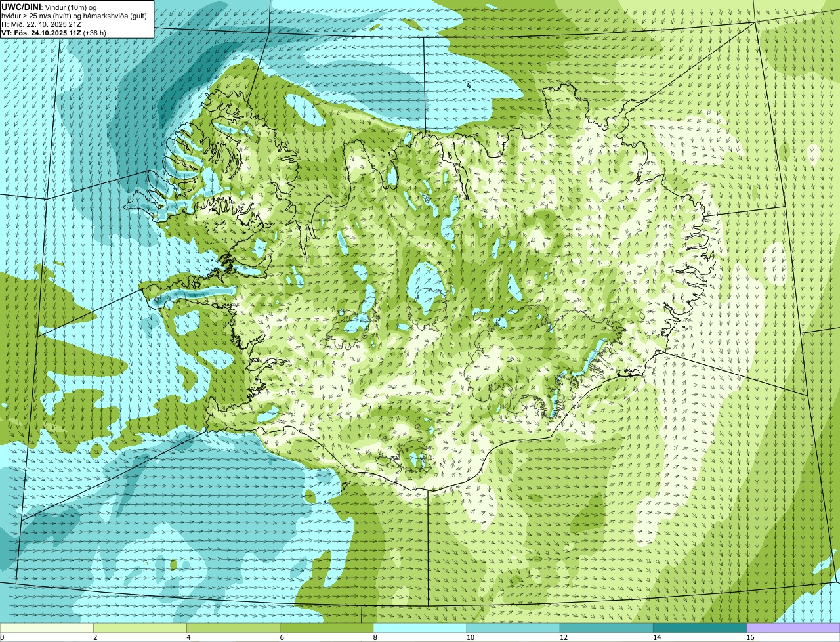Click the legend label "14"

pos(657,637)
